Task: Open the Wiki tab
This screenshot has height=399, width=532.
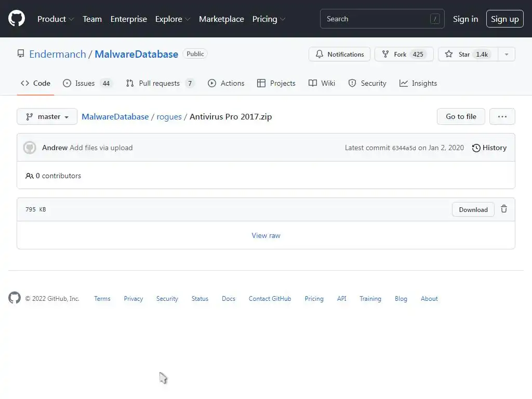Action: [322, 83]
